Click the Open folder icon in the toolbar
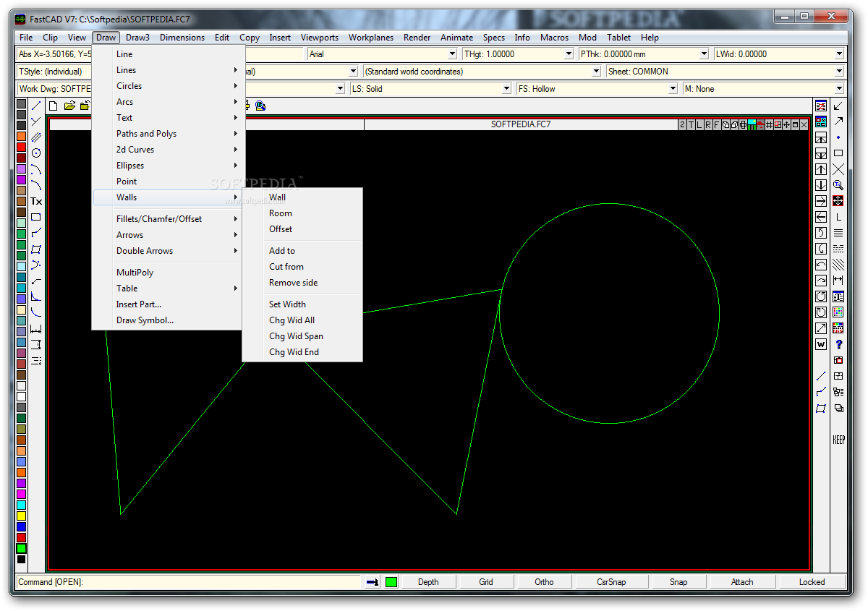 69,106
